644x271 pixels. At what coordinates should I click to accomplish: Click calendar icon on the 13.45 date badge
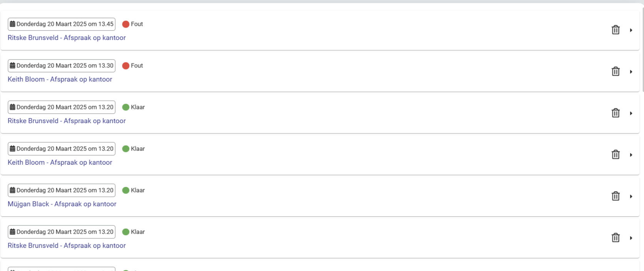(12, 24)
